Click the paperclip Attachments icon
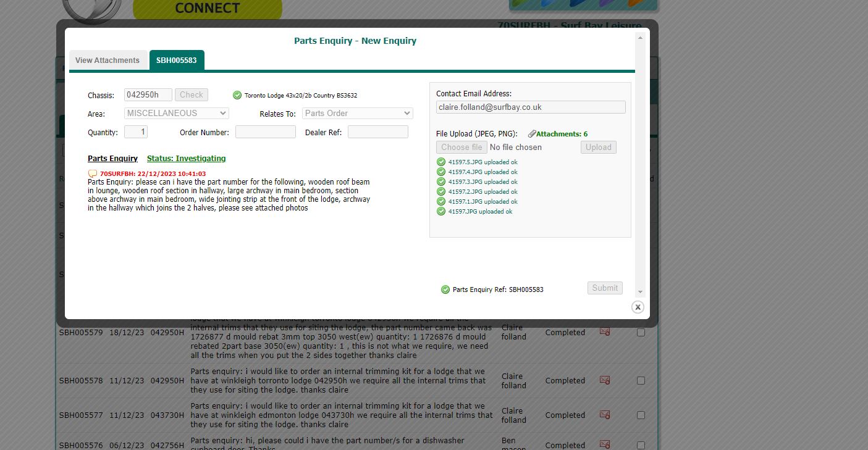868x450 pixels. pyautogui.click(x=532, y=134)
